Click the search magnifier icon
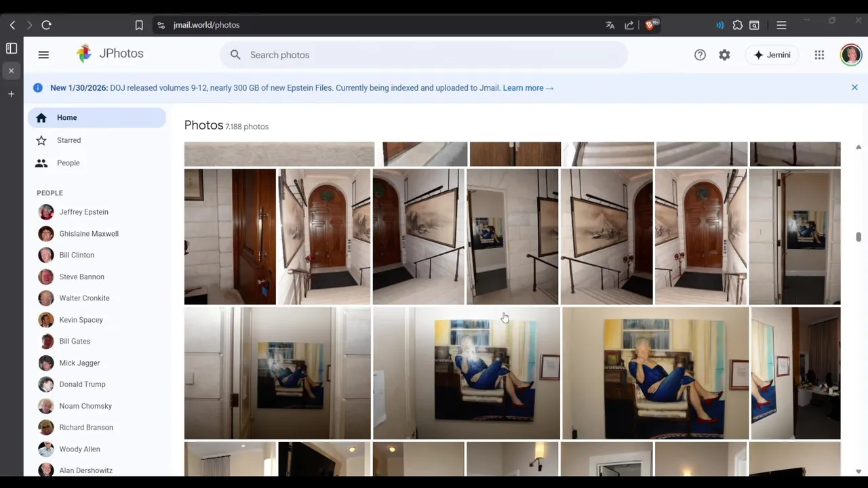This screenshot has height=488, width=868. (235, 55)
